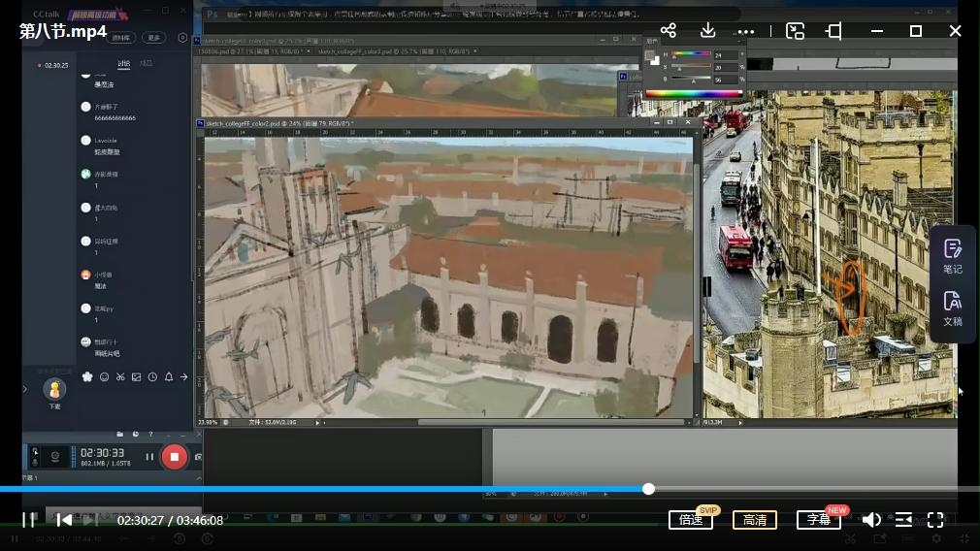Open the 倍速 playback speed menu

691,520
